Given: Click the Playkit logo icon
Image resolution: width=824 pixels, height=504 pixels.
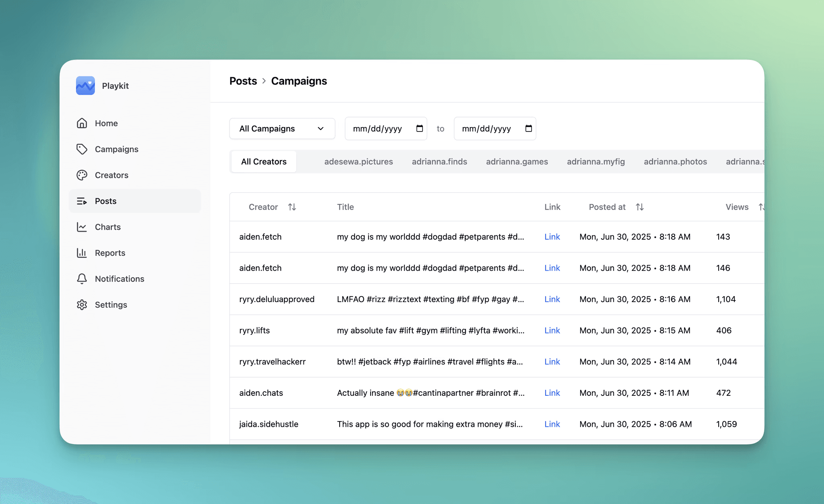Looking at the screenshot, I should tap(85, 86).
